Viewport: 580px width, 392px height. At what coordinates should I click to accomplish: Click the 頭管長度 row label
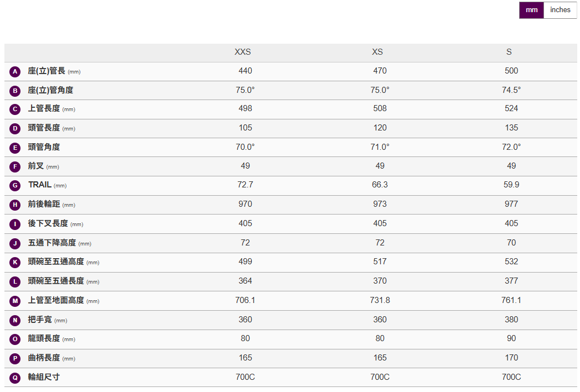44,128
